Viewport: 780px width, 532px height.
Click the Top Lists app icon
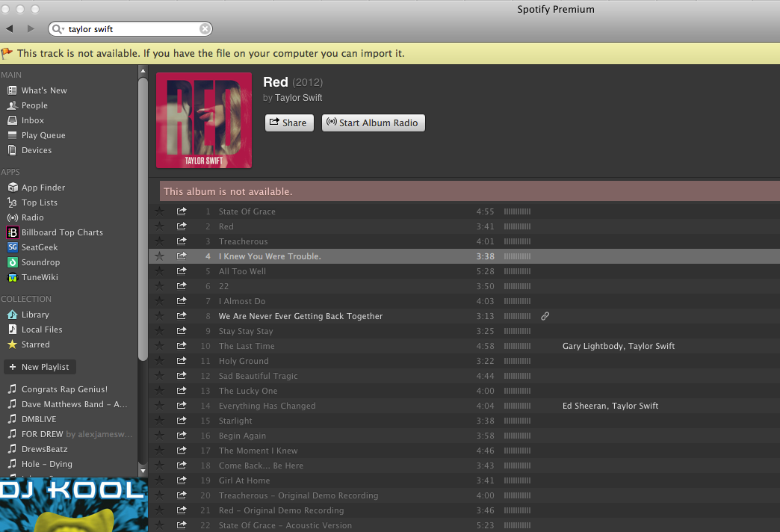tap(13, 202)
